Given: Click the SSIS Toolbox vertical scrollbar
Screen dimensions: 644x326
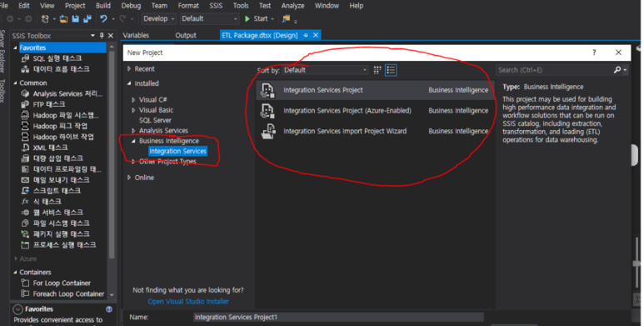Looking at the screenshot, I should click(x=112, y=156).
